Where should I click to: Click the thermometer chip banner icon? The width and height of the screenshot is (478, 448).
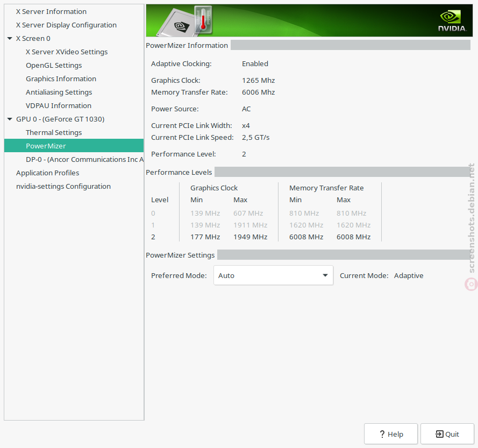coord(185,21)
